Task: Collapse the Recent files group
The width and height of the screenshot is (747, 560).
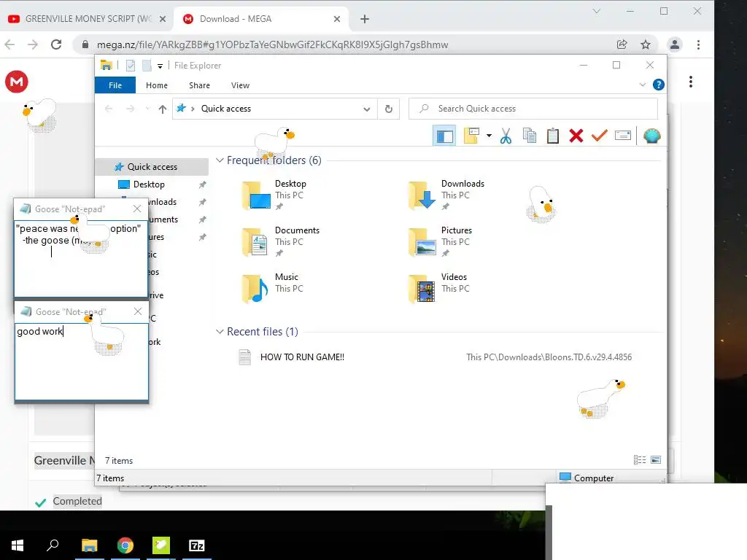Action: click(220, 332)
